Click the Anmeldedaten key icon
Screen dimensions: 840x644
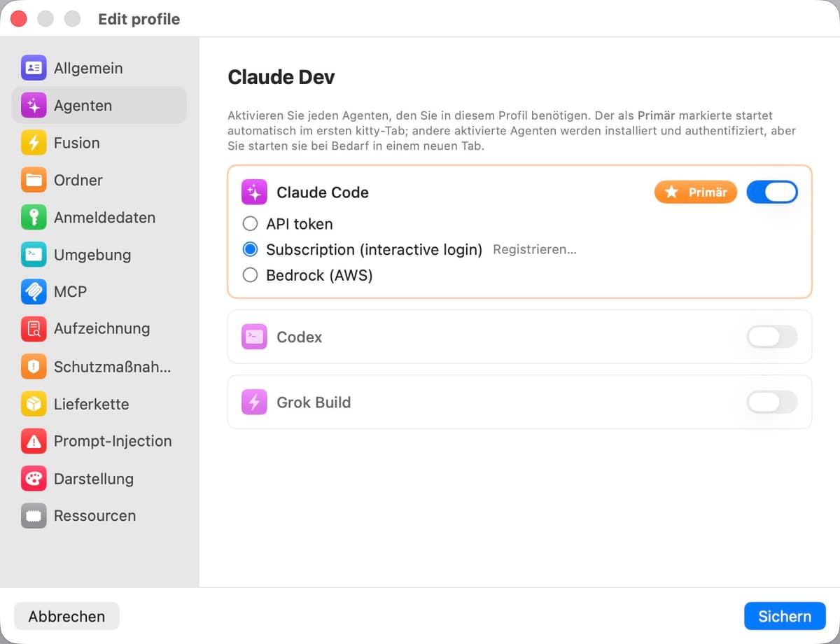34,218
